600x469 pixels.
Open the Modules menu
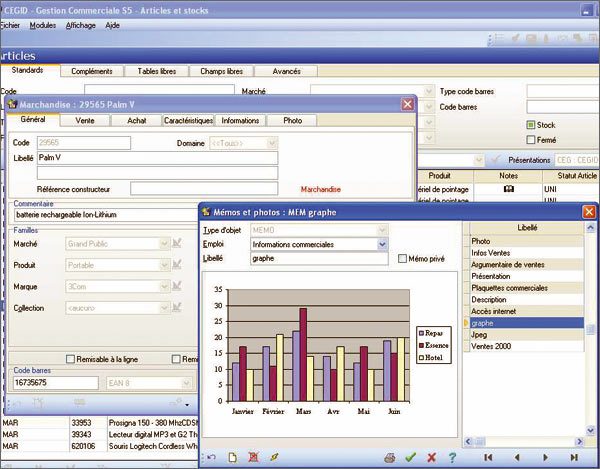coord(43,24)
